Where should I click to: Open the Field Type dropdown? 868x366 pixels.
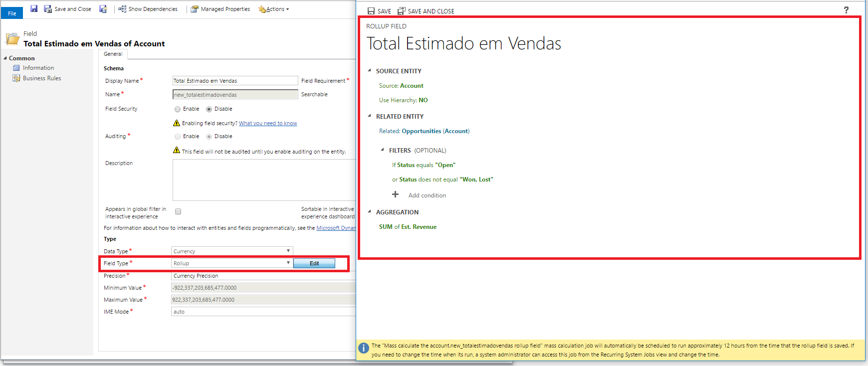232,263
